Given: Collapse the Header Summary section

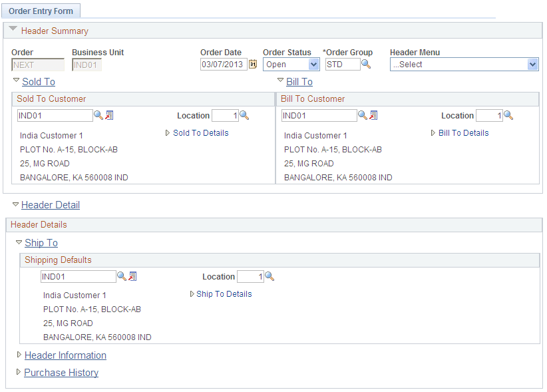Looking at the screenshot, I should coord(13,29).
